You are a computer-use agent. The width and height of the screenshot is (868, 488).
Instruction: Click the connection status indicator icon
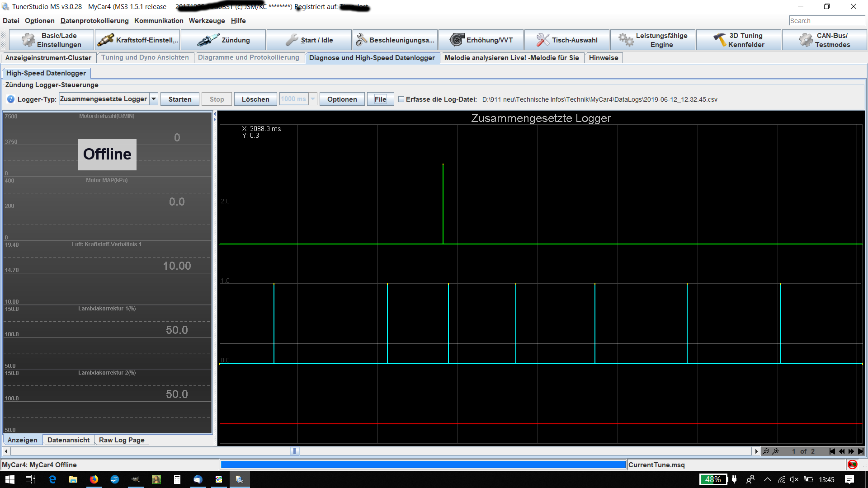point(853,465)
